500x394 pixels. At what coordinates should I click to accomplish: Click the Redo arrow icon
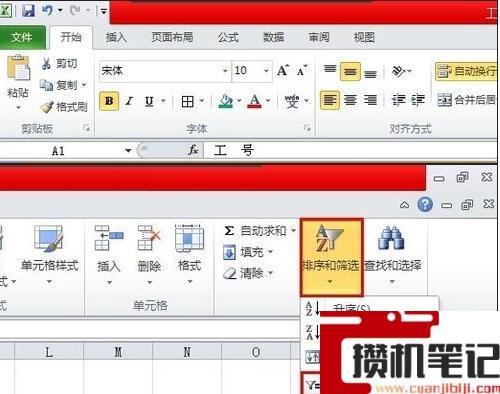(75, 11)
